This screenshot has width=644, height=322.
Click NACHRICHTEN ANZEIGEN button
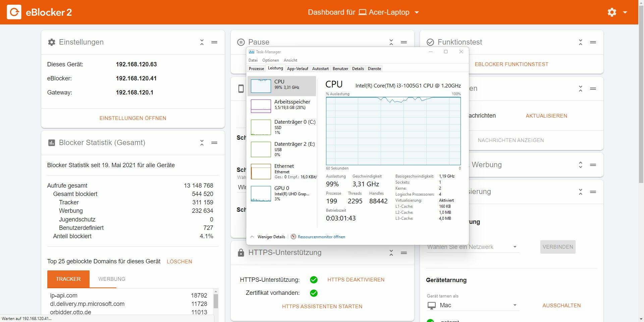(511, 140)
